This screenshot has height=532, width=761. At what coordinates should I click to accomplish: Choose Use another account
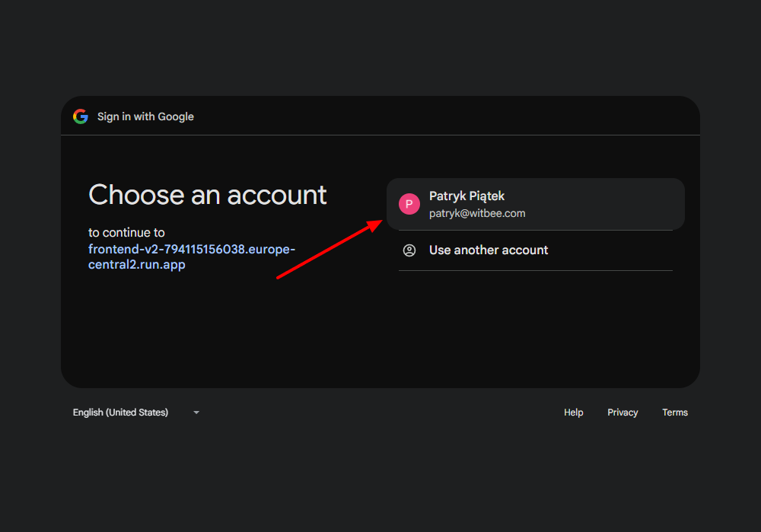pyautogui.click(x=489, y=250)
